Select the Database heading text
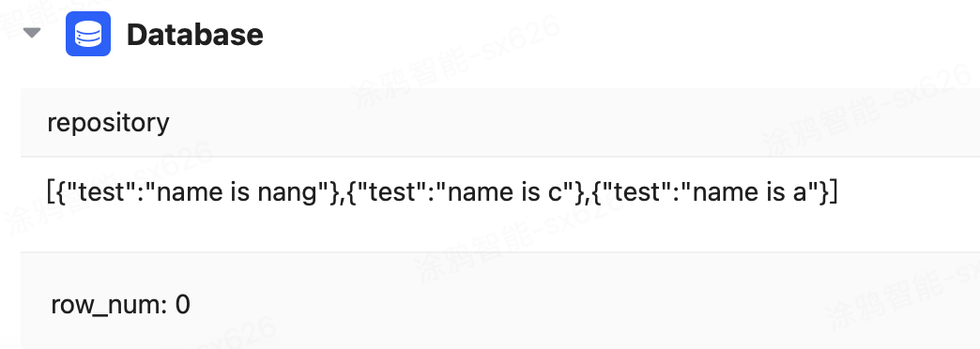This screenshot has width=980, height=349. [195, 35]
